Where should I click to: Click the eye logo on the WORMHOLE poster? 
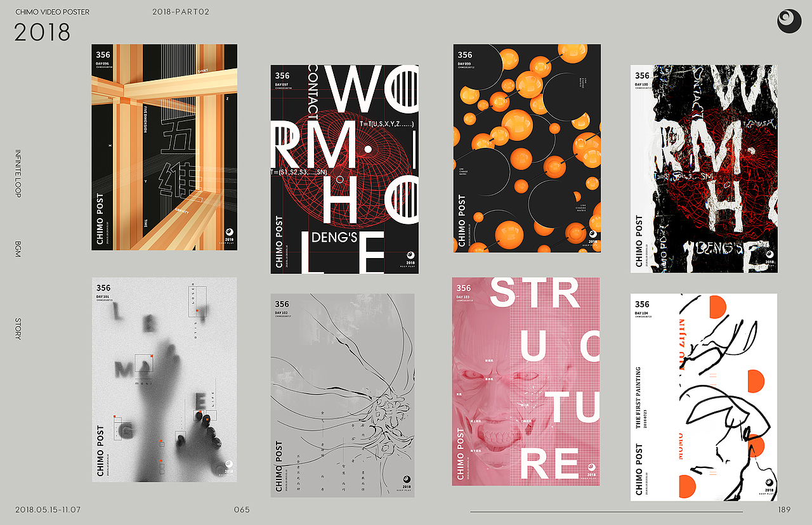click(x=409, y=254)
